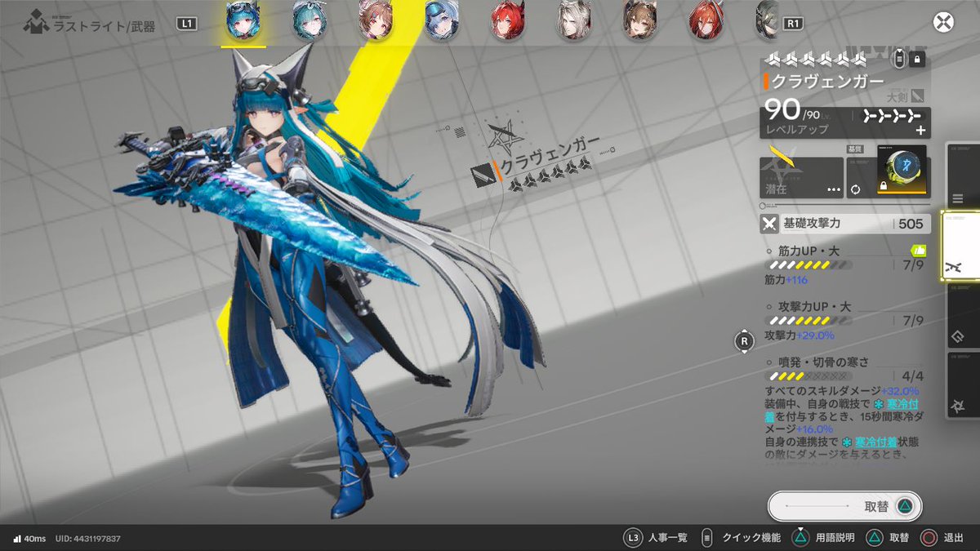
Task: Click the R-stick scroll indicator icon
Action: (744, 341)
